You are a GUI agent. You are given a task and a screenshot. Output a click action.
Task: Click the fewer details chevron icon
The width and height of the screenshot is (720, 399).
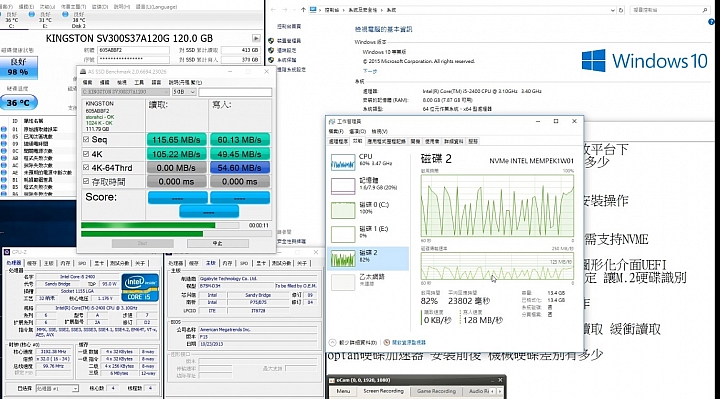[x=332, y=343]
